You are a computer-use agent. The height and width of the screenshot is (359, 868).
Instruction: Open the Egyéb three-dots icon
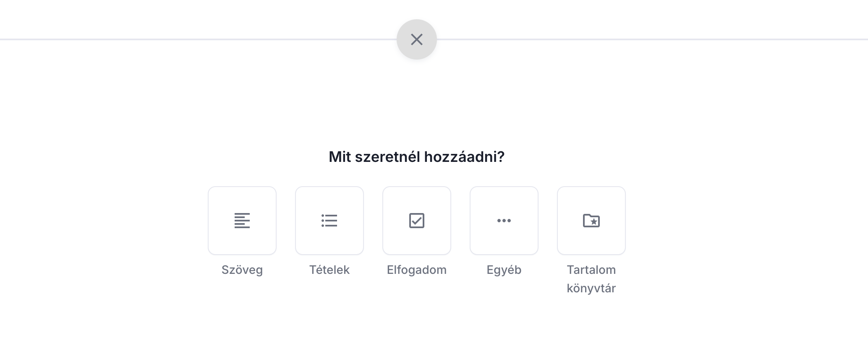tap(504, 221)
